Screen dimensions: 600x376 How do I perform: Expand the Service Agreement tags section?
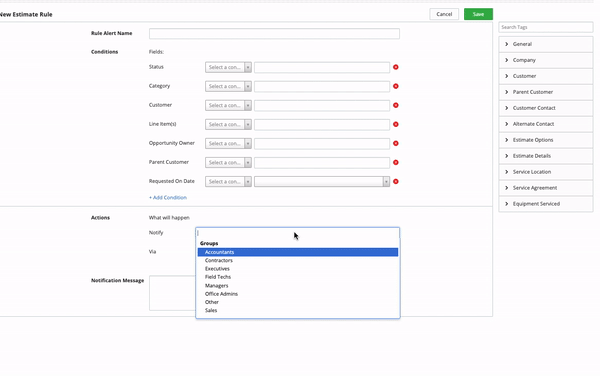546,188
